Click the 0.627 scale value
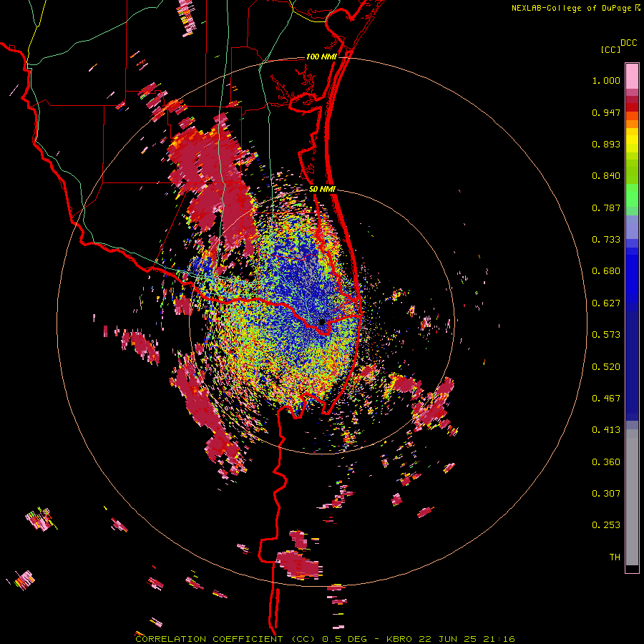 (606, 303)
